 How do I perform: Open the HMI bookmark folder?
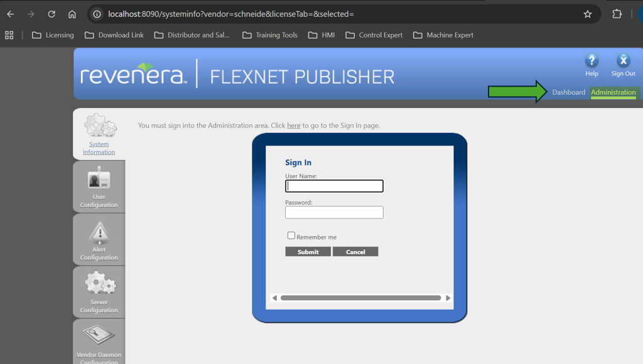tap(321, 35)
